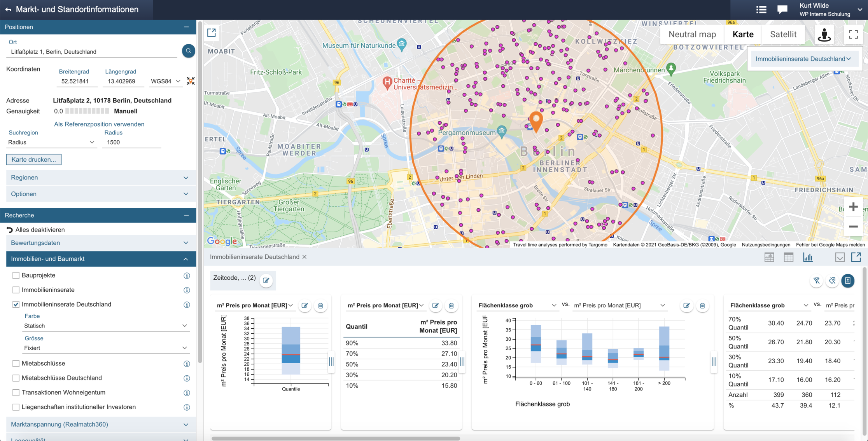Screen dimensions: 868x441
Task: Open the Farbe Statisch dropdown
Action: (x=106, y=326)
